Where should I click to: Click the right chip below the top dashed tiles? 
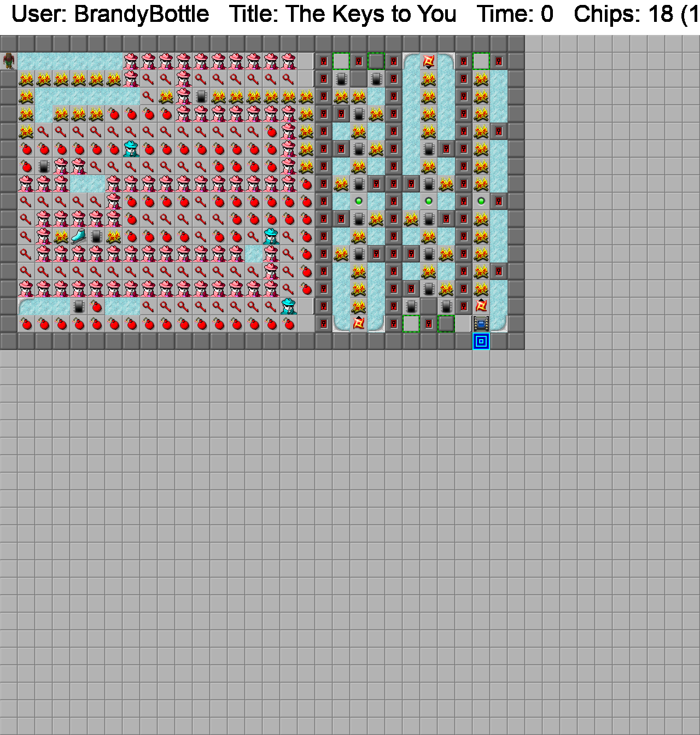click(x=376, y=79)
